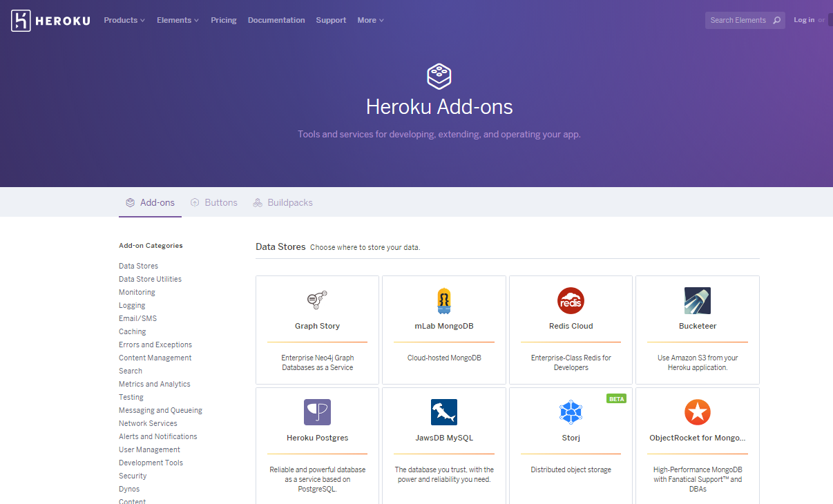Viewport: 833px width, 504px height.
Task: Click 'Use Amazon S3 from your Heroku application' text
Action: pos(698,362)
